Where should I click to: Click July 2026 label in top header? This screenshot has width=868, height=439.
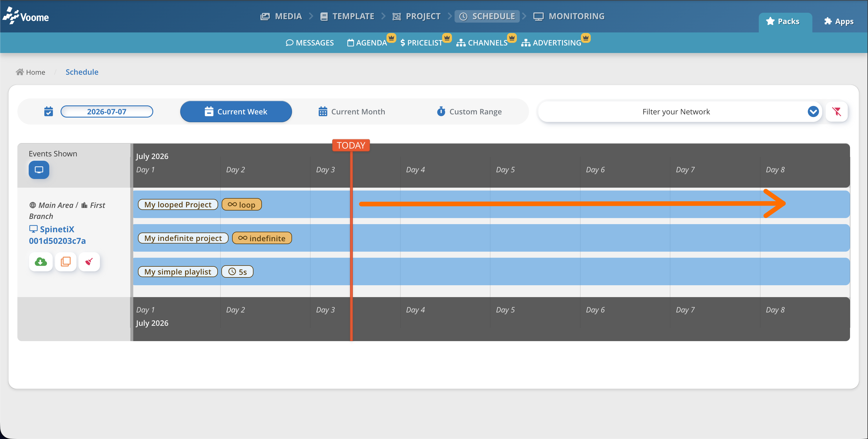coord(152,156)
